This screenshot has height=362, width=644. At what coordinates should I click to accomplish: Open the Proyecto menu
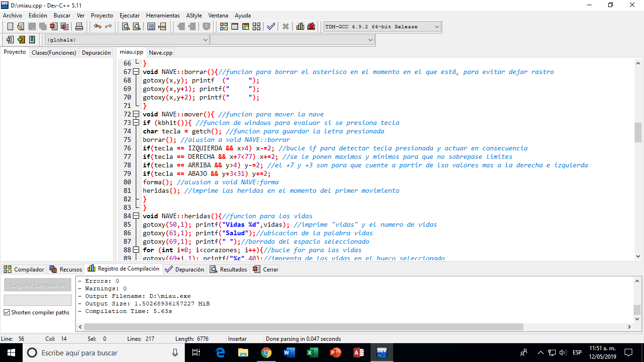tap(102, 16)
